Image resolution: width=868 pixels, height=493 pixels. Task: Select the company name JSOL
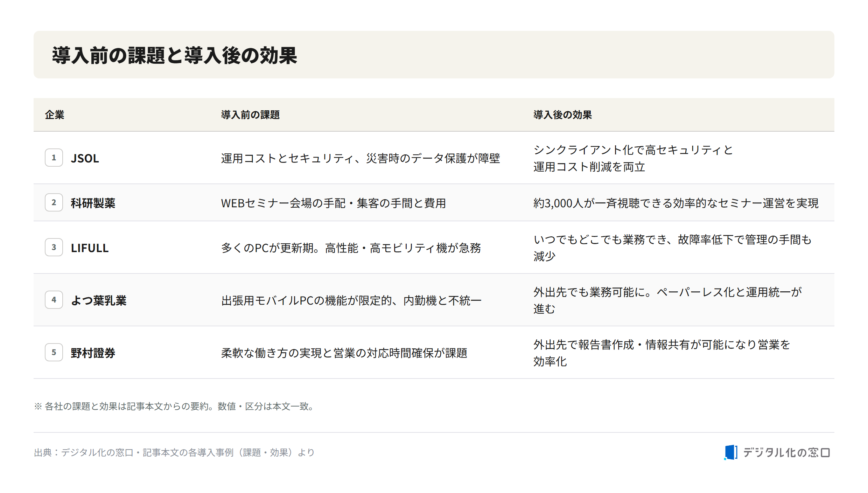tap(85, 158)
